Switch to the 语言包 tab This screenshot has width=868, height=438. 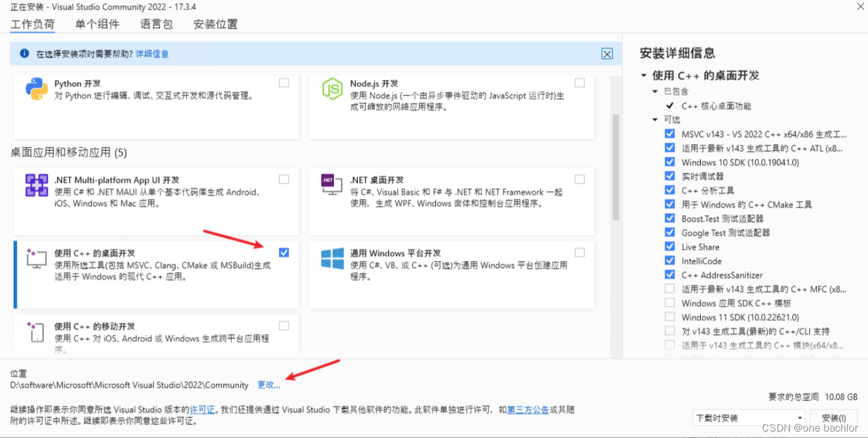(156, 24)
